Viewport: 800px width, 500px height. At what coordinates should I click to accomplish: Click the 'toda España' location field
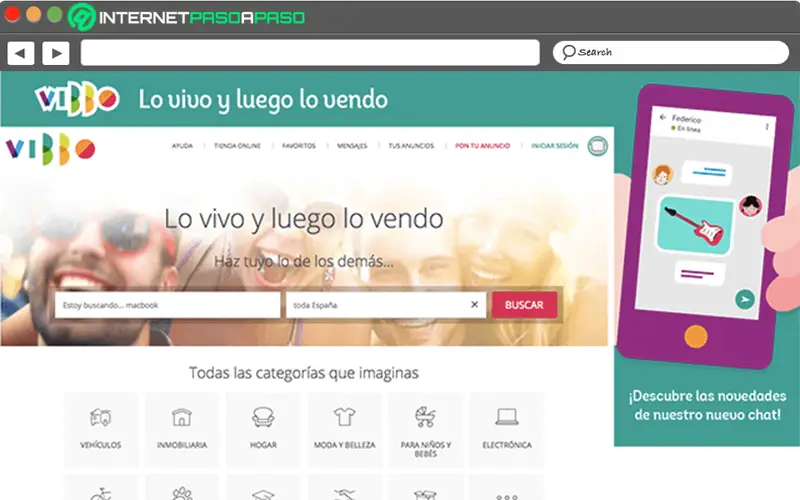pyautogui.click(x=386, y=305)
